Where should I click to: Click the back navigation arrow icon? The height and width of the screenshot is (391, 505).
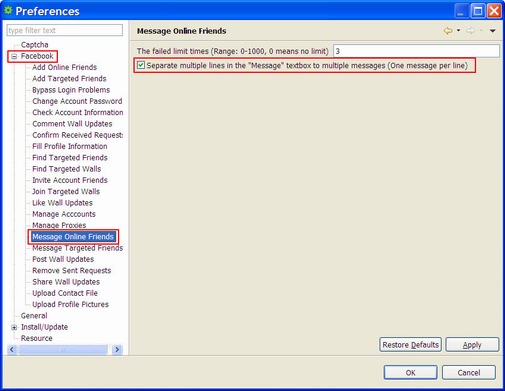coord(448,31)
